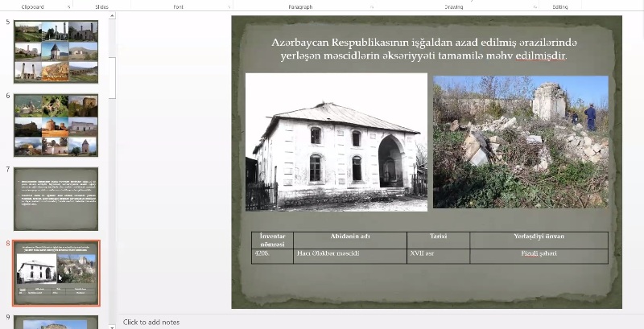
Task: Click the slide title beginning 'Azərbaycan Respublikasının'
Action: (424, 49)
